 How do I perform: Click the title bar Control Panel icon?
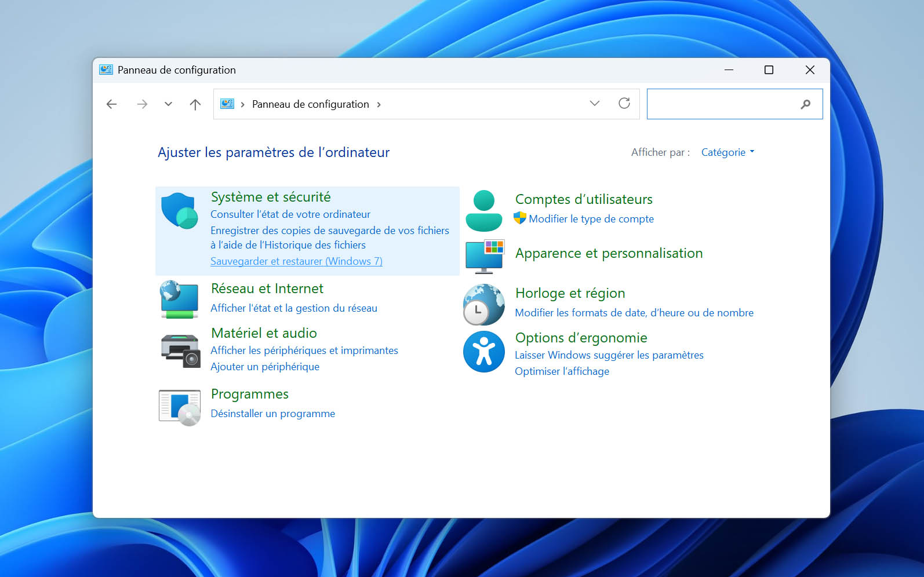[x=106, y=70]
